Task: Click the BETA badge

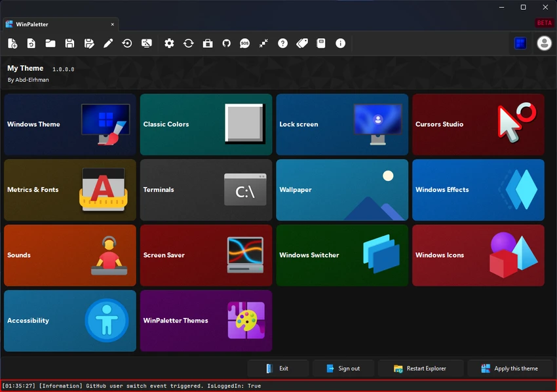Action: click(x=544, y=23)
